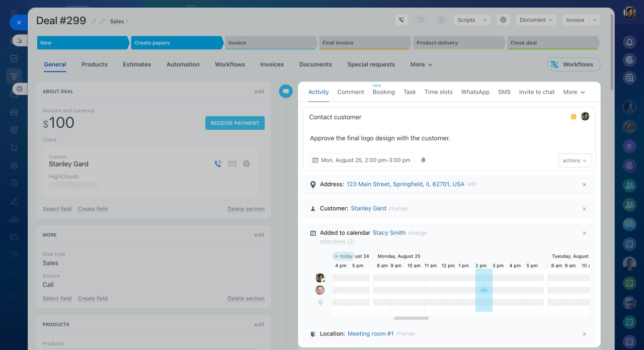Click the planner horizontal scrollbar
644x350 pixels.
(411, 318)
